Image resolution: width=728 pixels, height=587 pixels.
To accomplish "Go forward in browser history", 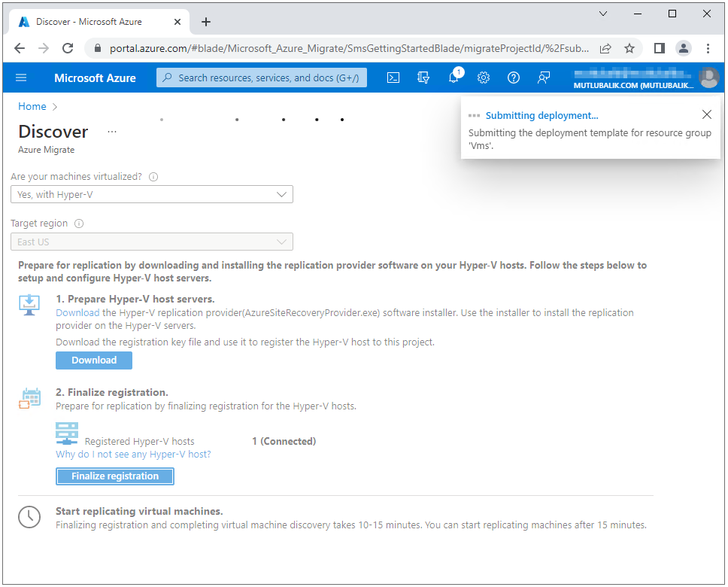I will (x=44, y=48).
